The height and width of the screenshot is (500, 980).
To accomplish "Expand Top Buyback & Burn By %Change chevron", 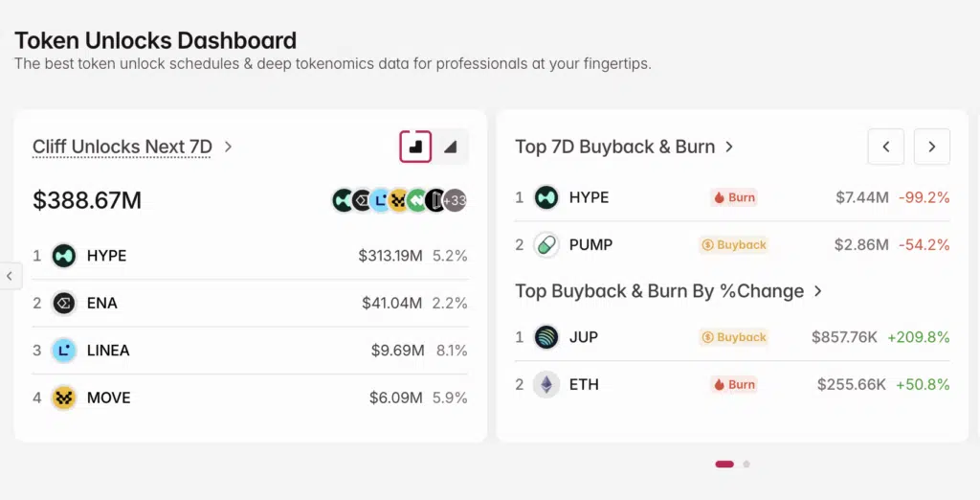I will (x=818, y=291).
